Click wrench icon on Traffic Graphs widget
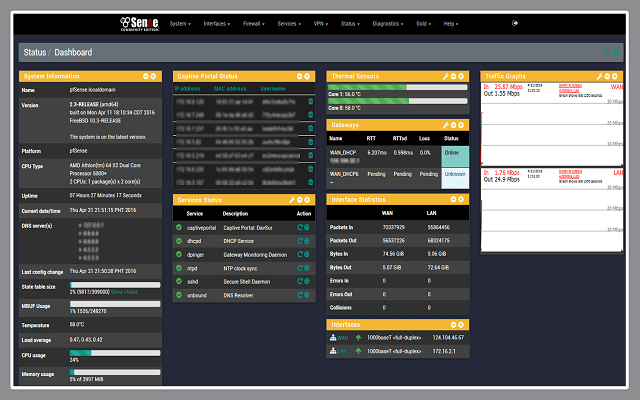The image size is (640, 400). tap(600, 76)
